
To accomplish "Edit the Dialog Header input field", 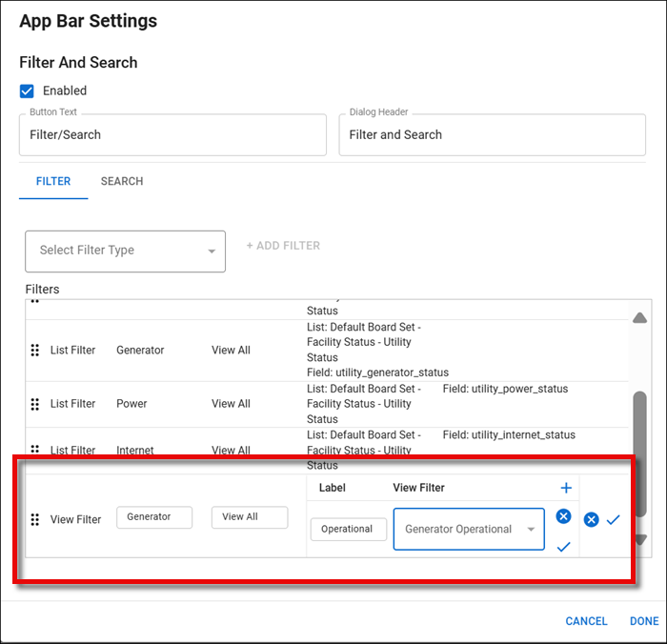I will (x=492, y=135).
